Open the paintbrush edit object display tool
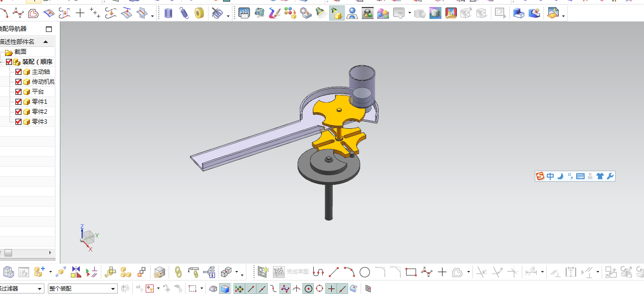Image resolution: width=644 pixels, height=294 pixels. 275,13
